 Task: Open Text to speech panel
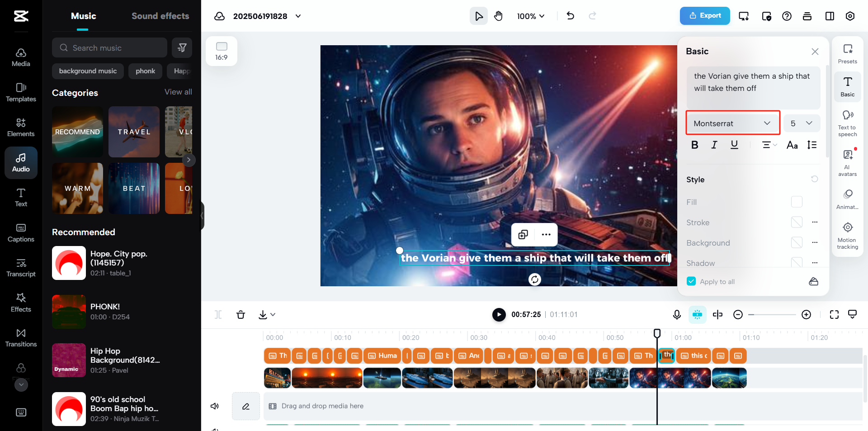[848, 123]
